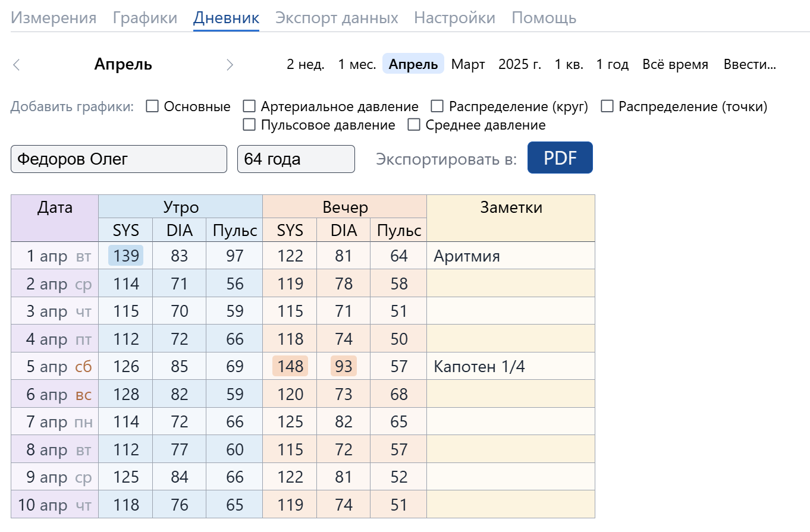
Task: Select the highlighted morning SYS 139 cell
Action: tap(125, 256)
